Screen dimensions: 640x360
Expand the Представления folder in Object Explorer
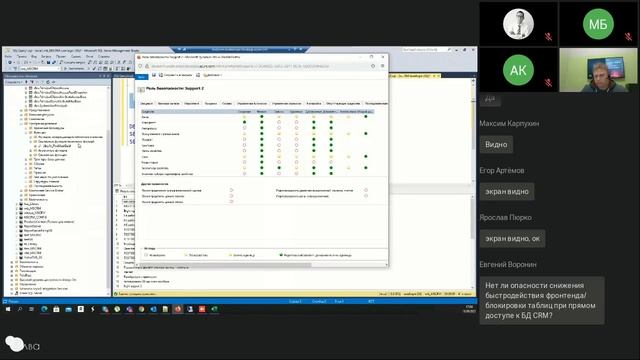21,110
